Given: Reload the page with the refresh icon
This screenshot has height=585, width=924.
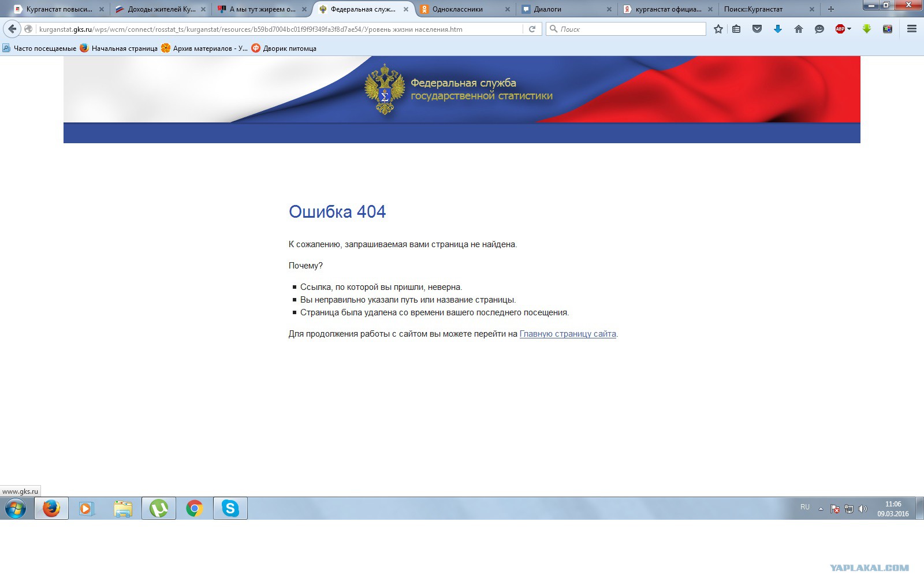Looking at the screenshot, I should click(x=532, y=29).
